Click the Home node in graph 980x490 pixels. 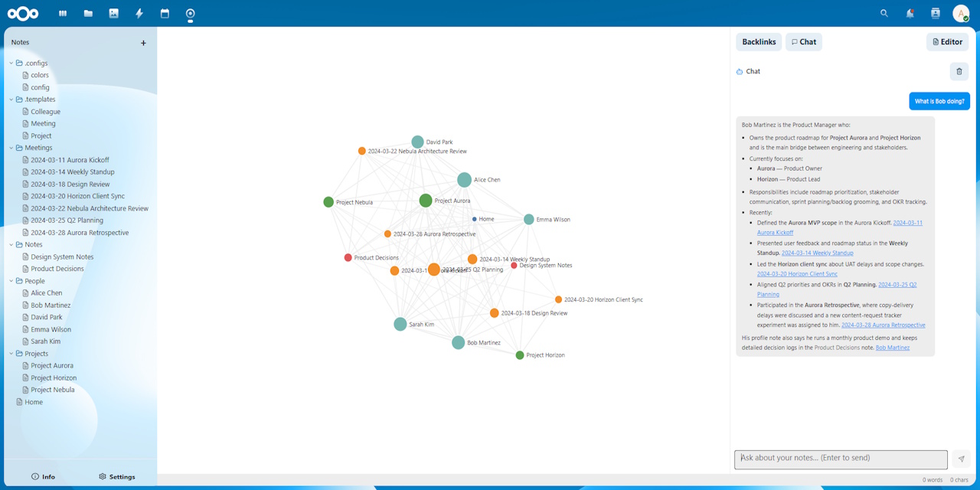coord(475,219)
